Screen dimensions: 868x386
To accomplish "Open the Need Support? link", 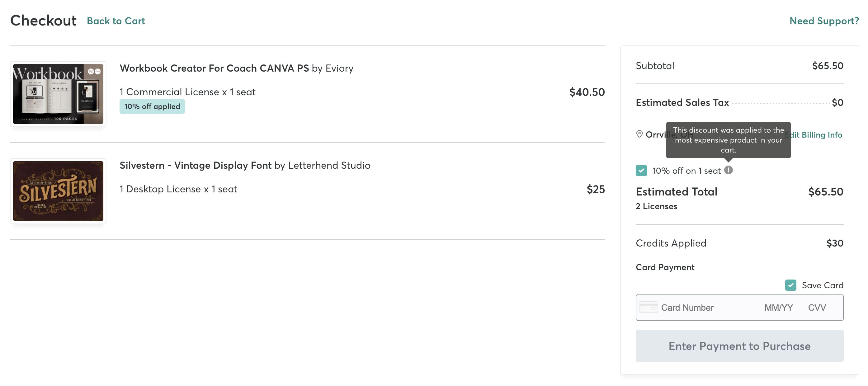I will (824, 21).
